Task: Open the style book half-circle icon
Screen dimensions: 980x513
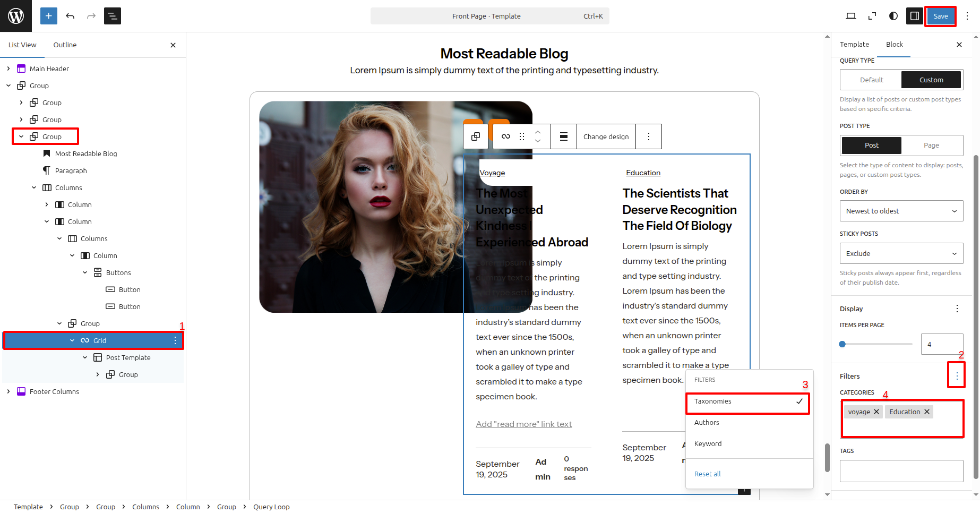Action: pos(893,16)
